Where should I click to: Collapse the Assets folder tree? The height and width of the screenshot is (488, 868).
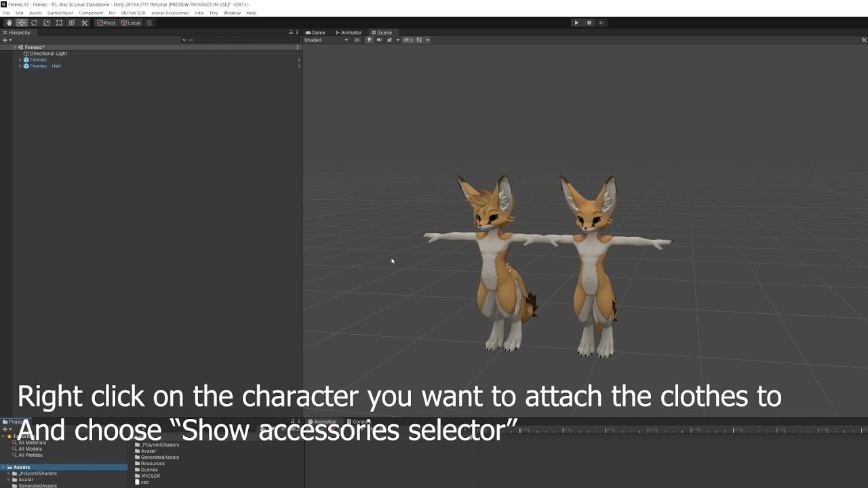(x=4, y=467)
